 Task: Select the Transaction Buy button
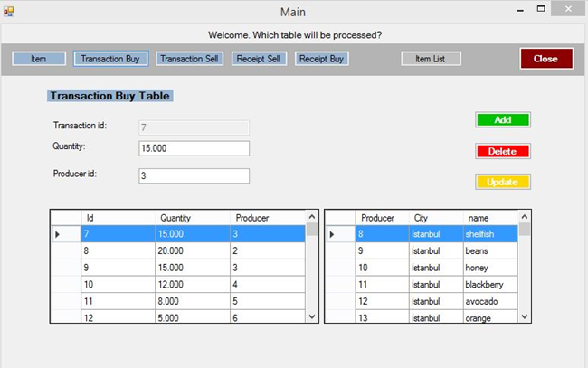(110, 59)
